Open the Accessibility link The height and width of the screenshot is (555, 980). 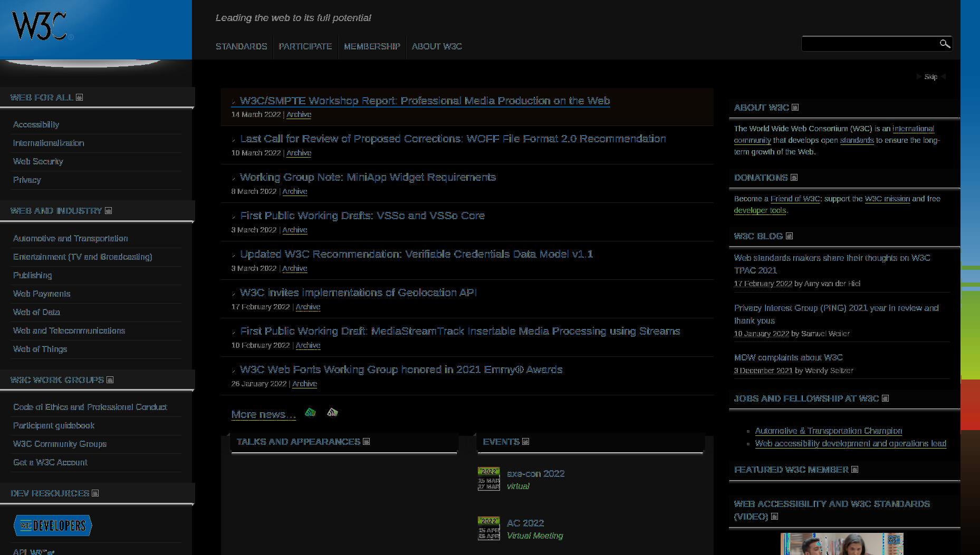click(x=36, y=124)
